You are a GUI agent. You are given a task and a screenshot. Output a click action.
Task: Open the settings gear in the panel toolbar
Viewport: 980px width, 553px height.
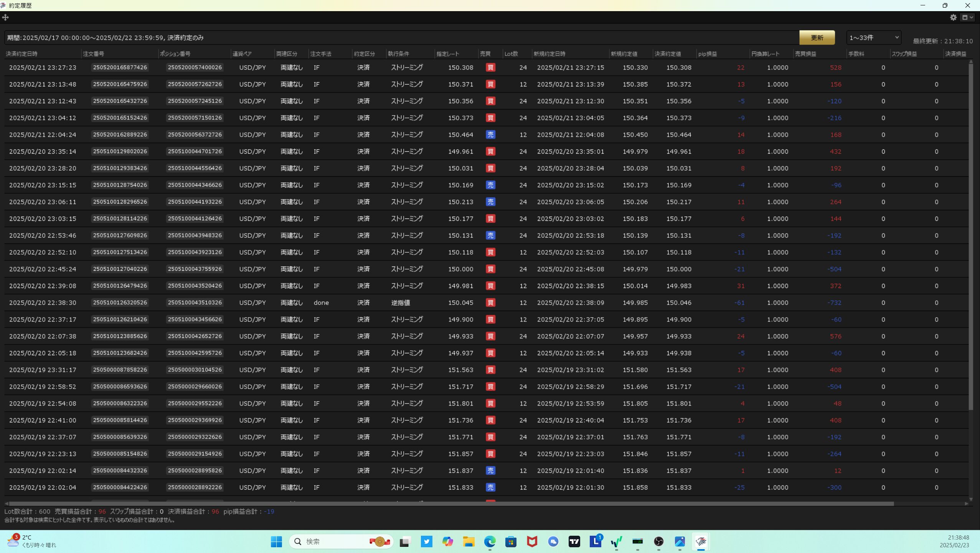tap(953, 17)
